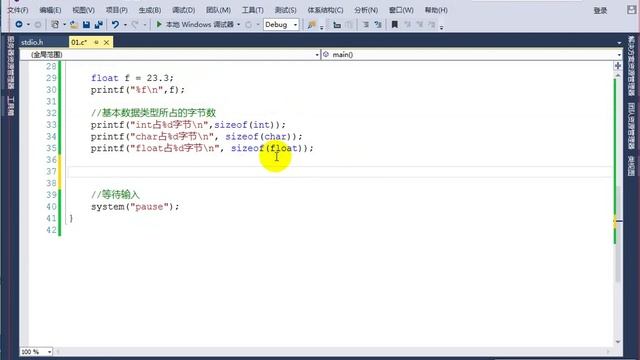Save the current file with the disk icon
640x360 pixels.
[x=86, y=24]
